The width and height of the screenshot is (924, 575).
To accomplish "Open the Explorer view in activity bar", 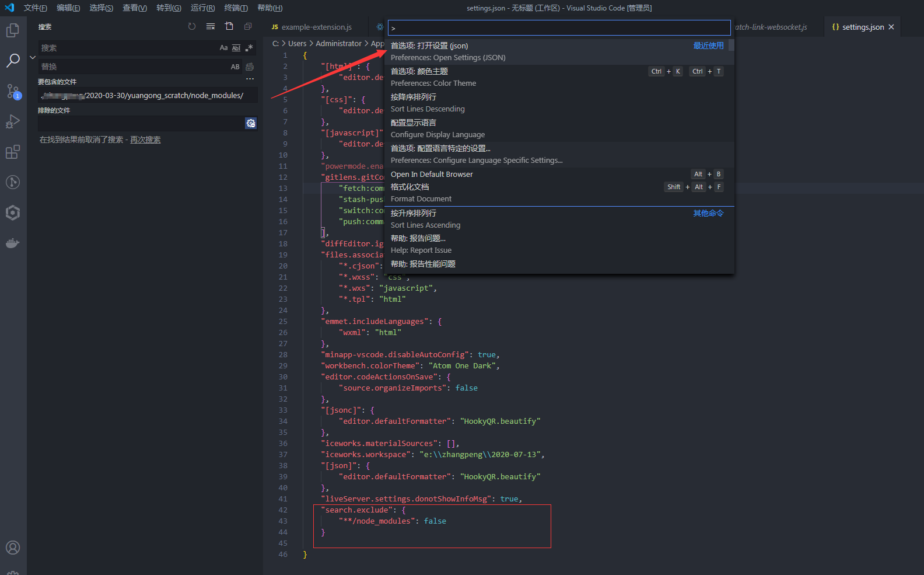I will coord(13,30).
